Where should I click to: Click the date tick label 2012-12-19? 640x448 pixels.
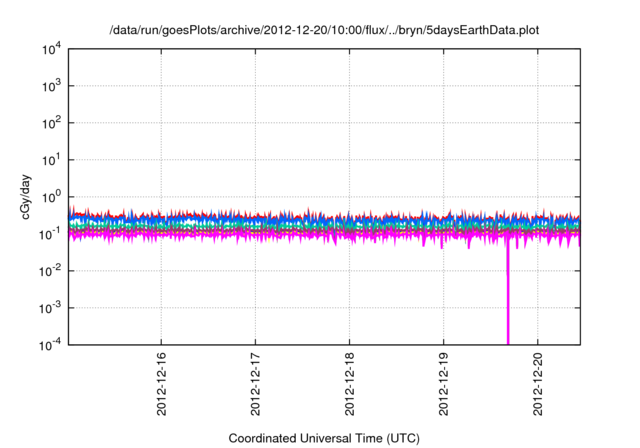point(444,384)
